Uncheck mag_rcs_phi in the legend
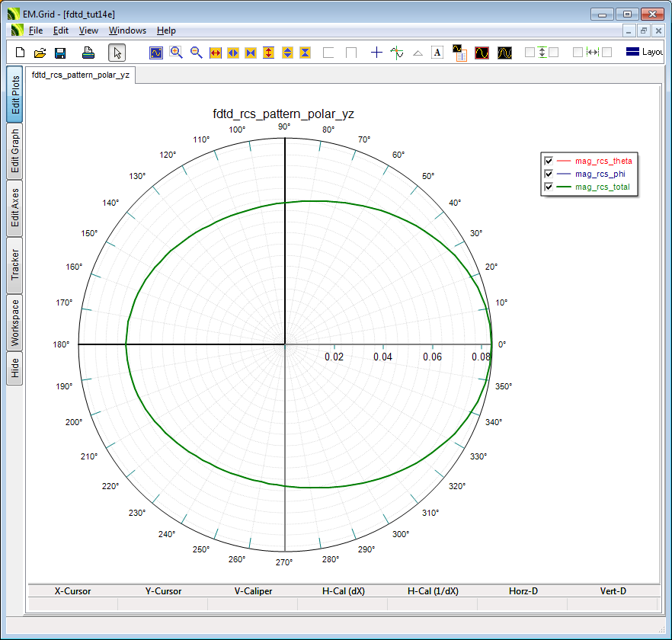 tap(548, 174)
